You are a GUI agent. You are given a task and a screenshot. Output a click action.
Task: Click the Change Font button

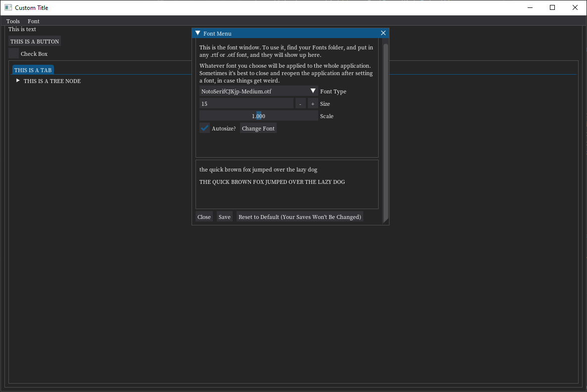point(258,128)
